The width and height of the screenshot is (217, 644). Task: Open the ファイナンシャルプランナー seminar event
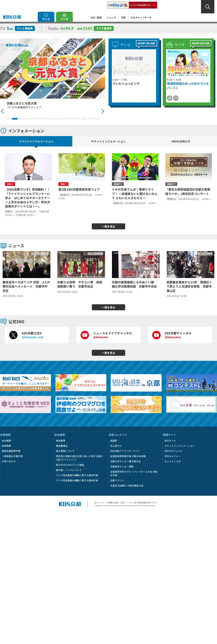[x=28, y=185]
